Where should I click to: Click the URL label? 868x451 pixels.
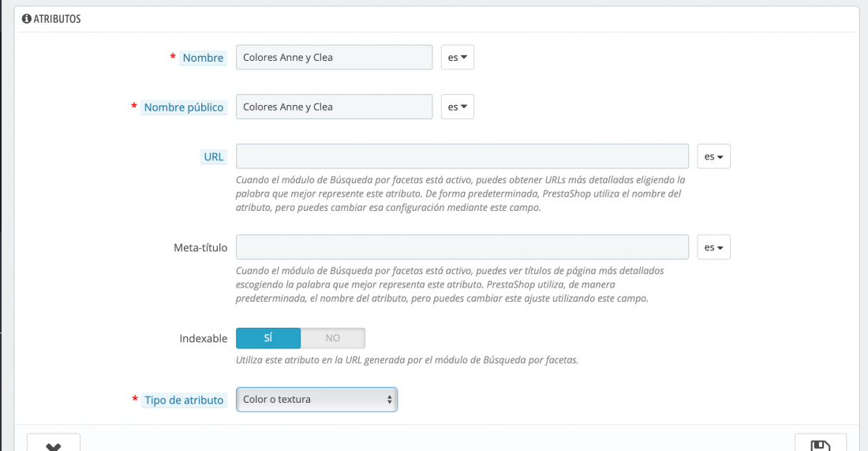(214, 157)
